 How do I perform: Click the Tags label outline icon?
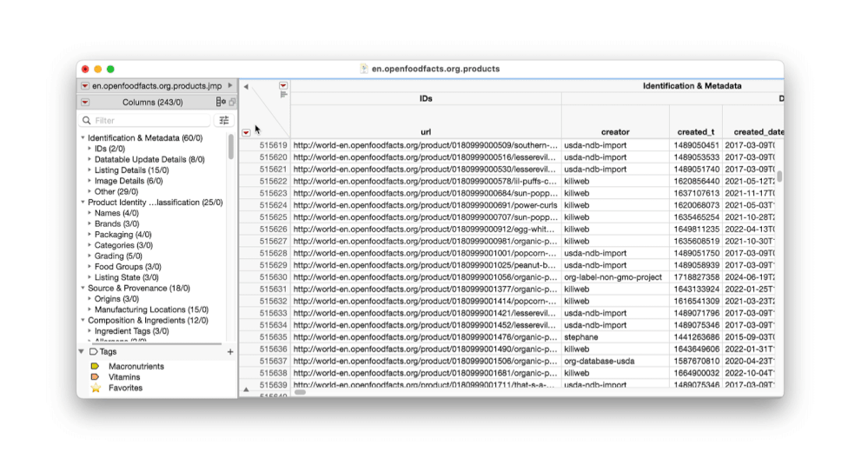pyautogui.click(x=93, y=352)
